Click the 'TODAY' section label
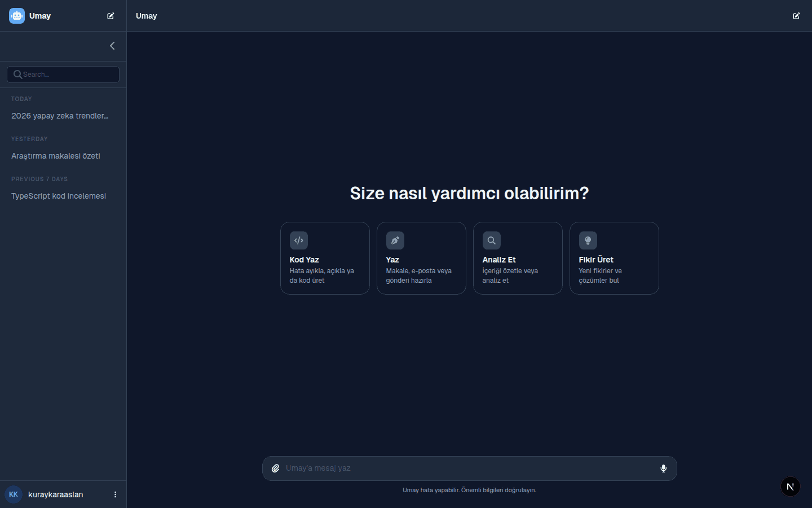 [21, 99]
